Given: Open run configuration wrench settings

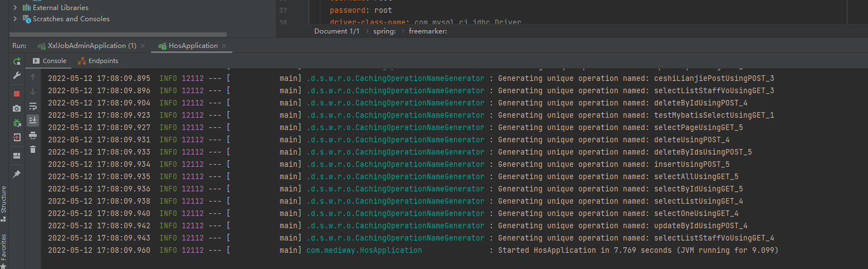Looking at the screenshot, I should click(17, 76).
